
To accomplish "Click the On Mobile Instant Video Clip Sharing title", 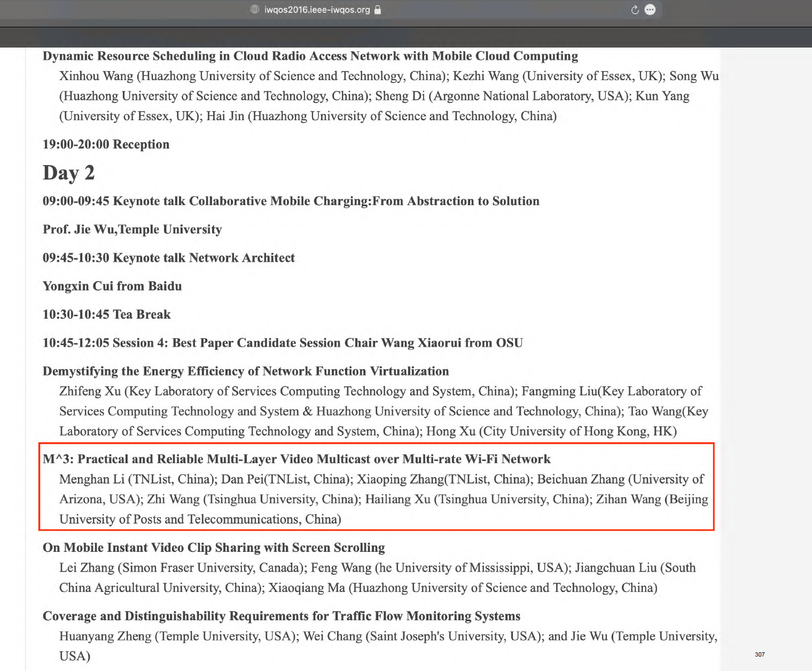I will point(213,548).
